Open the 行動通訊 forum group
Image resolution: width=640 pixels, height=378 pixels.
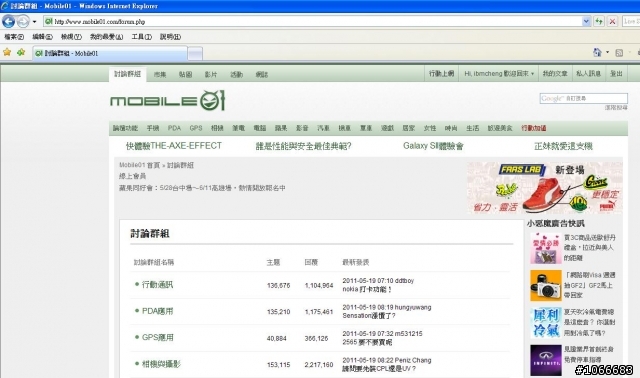coord(157,285)
